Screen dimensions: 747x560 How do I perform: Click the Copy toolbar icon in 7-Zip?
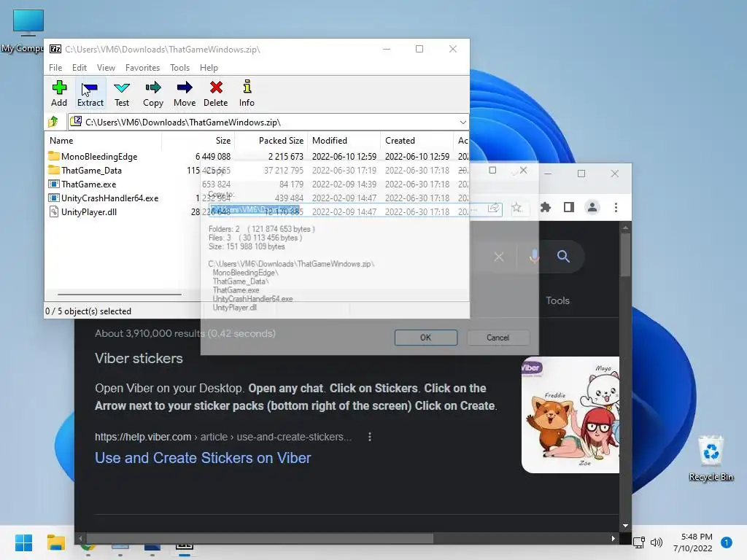pyautogui.click(x=153, y=93)
